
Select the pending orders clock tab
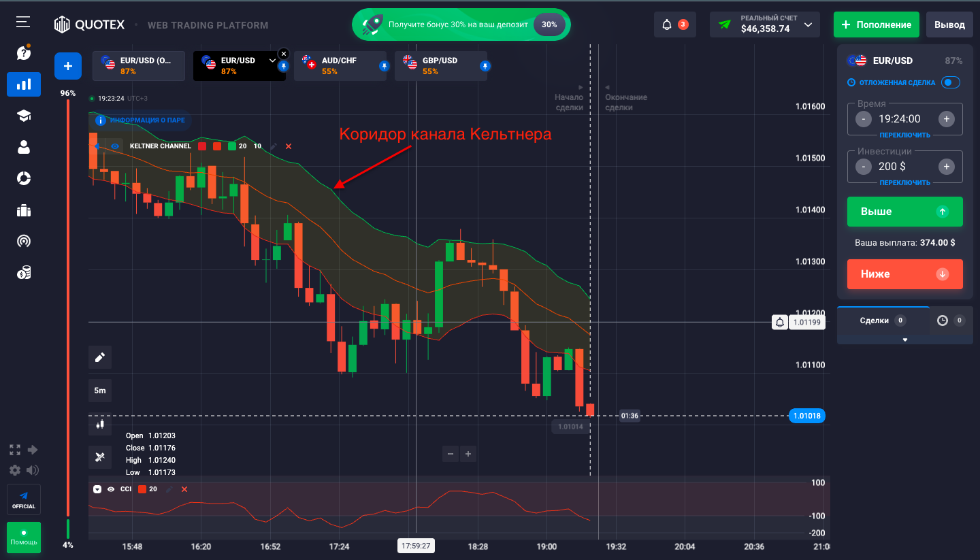[x=951, y=320]
